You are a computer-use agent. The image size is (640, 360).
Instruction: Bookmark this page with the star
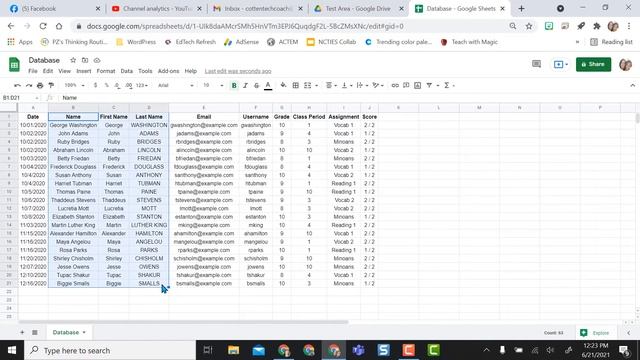click(x=529, y=26)
